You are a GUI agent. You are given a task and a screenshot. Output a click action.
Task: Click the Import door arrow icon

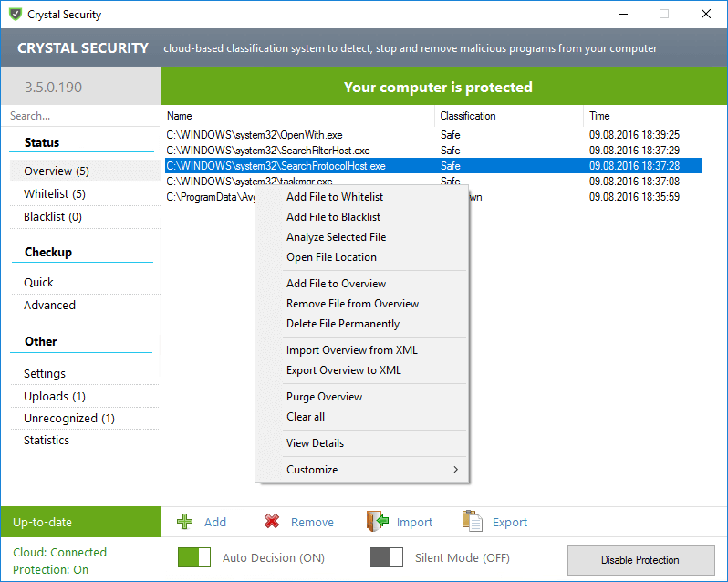(x=377, y=521)
